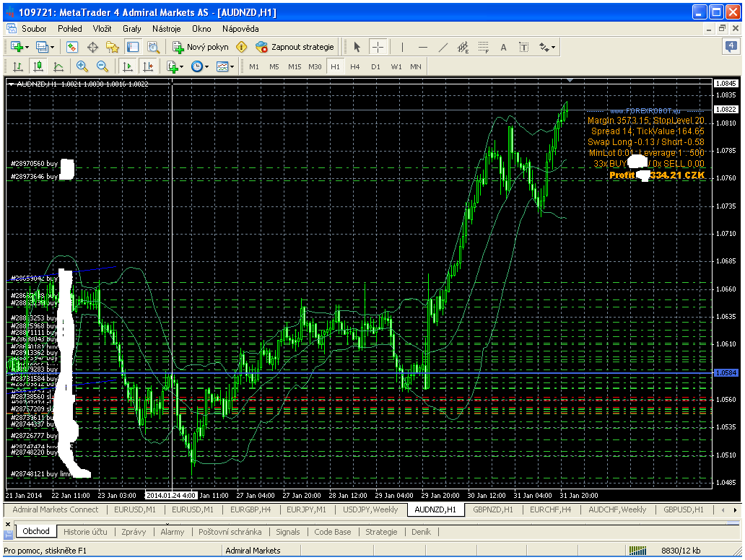Screen dimensions: 745x560
Task: Set timeframe to H1
Action: coord(336,66)
